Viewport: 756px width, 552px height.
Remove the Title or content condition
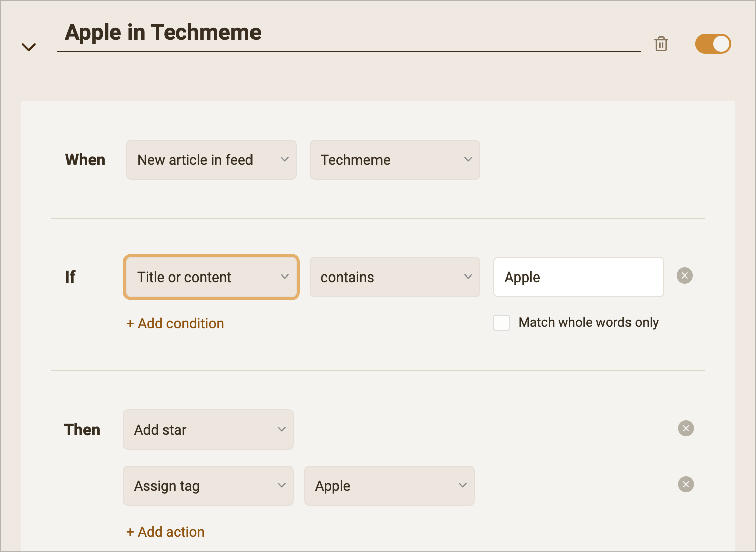click(x=685, y=275)
